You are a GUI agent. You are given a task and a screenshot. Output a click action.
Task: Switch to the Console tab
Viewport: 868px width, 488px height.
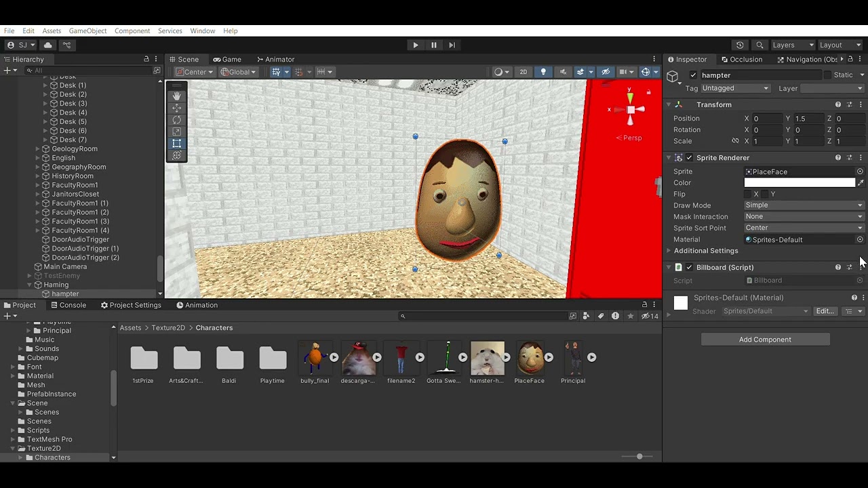[x=68, y=305]
